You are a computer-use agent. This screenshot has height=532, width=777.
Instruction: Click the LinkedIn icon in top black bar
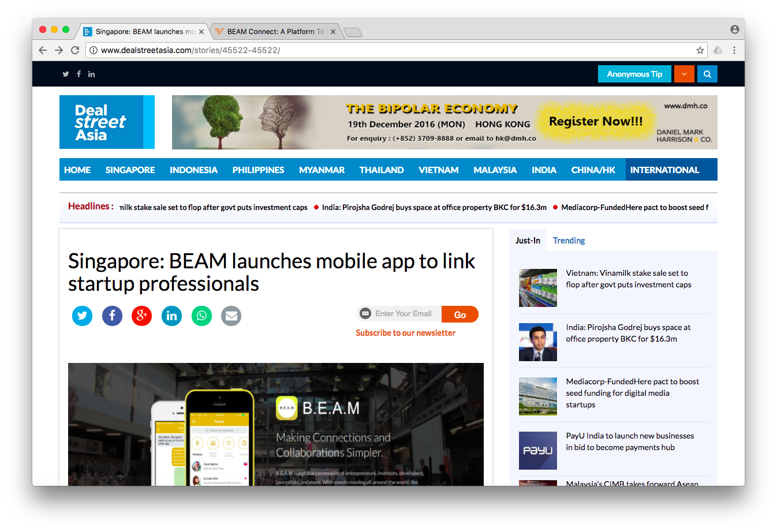click(91, 74)
